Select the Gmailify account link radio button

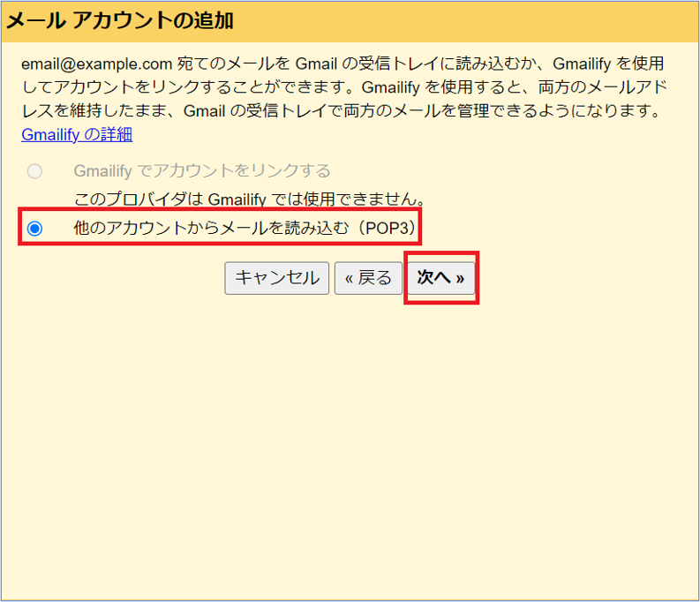(34, 171)
